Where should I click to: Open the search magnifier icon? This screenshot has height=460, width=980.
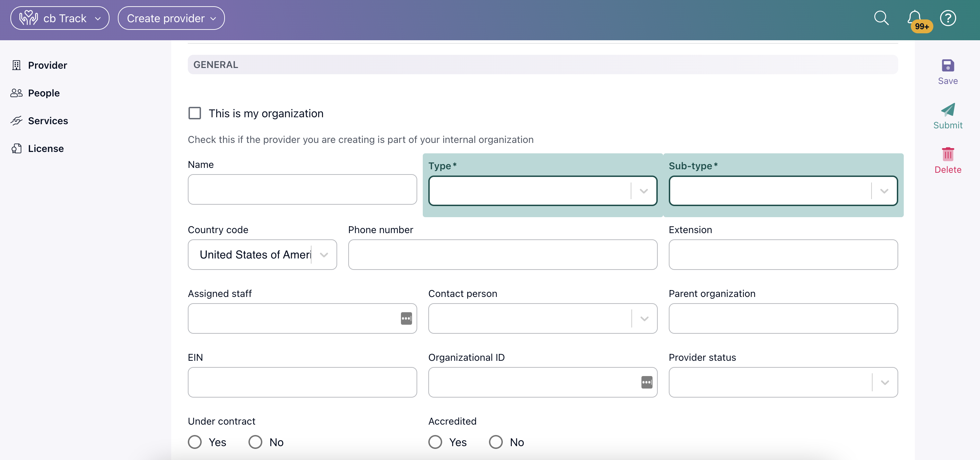881,18
